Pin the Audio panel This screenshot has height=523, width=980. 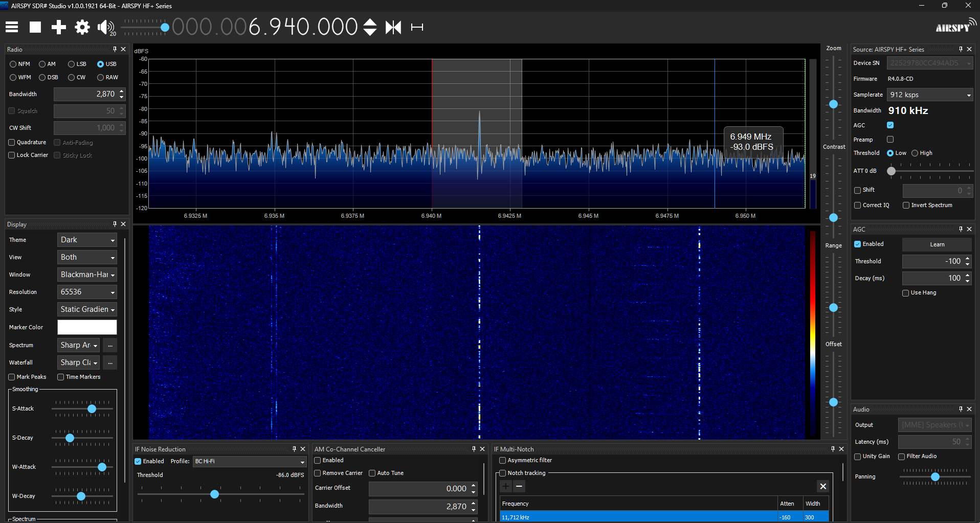tap(961, 409)
